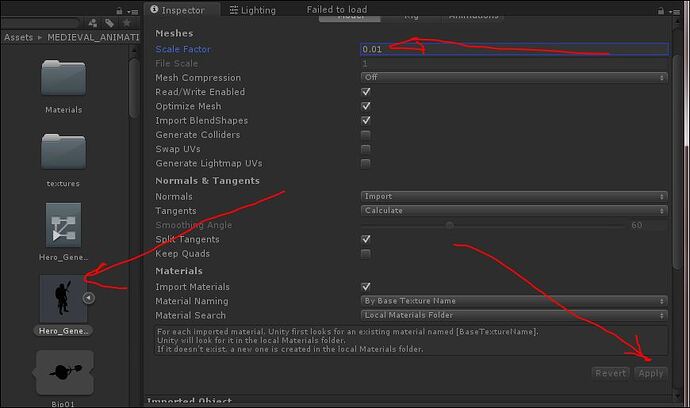Click the project panel lock icon
Image resolution: width=690 pixels, height=408 pixels.
click(121, 9)
